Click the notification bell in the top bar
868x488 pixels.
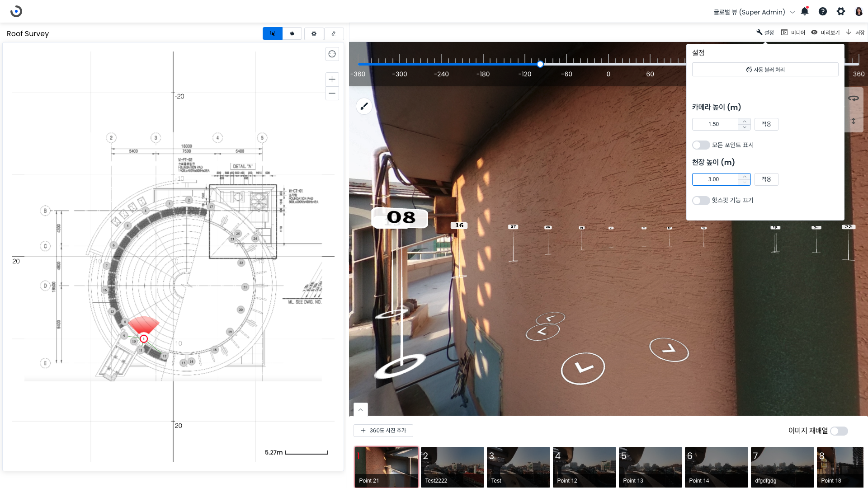pyautogui.click(x=805, y=11)
